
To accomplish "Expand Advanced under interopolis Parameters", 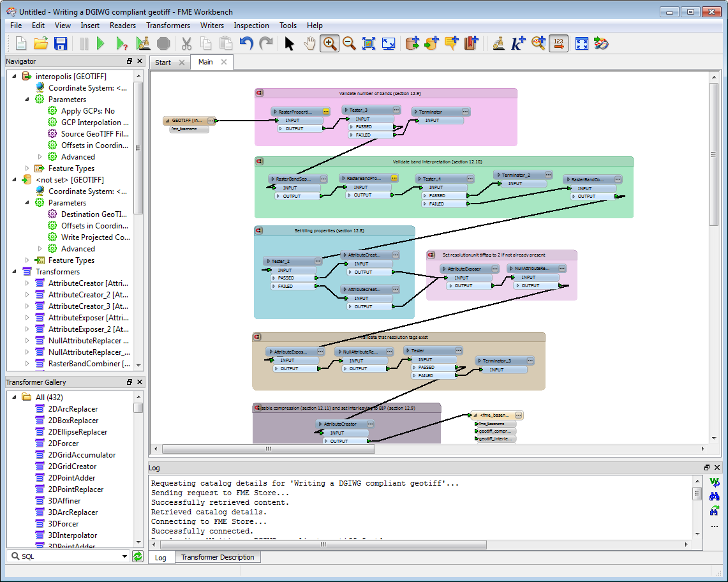I will (x=40, y=157).
